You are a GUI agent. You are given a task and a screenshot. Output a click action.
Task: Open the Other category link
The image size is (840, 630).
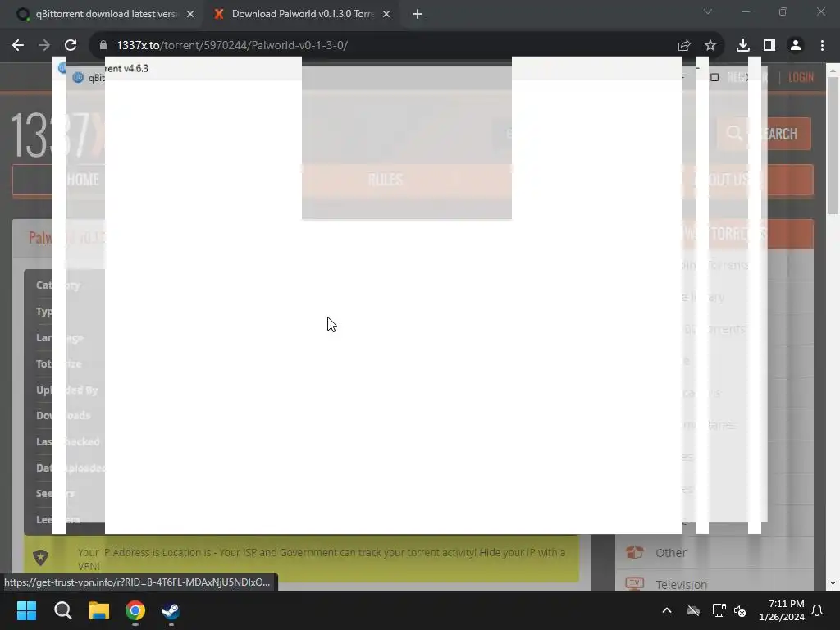[671, 553]
